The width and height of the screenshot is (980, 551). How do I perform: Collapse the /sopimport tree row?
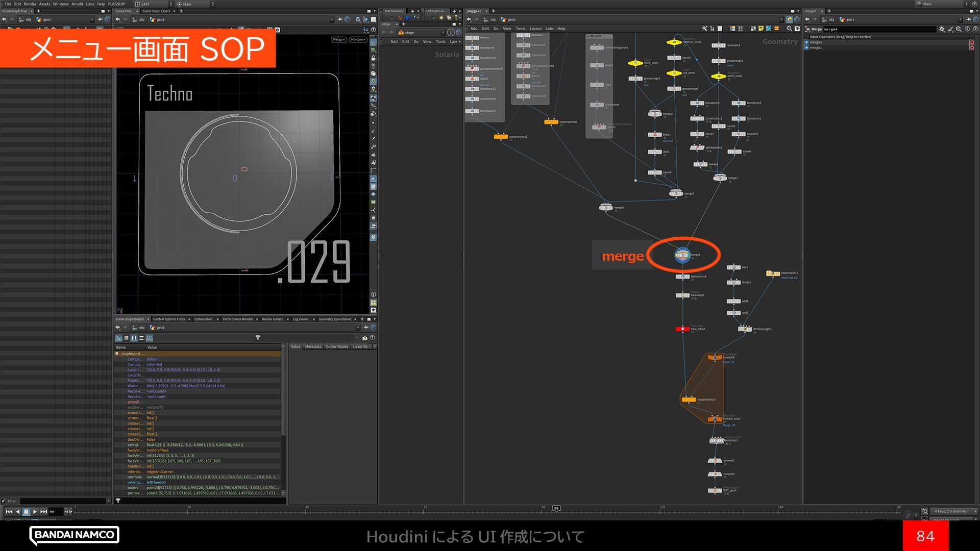click(x=117, y=354)
